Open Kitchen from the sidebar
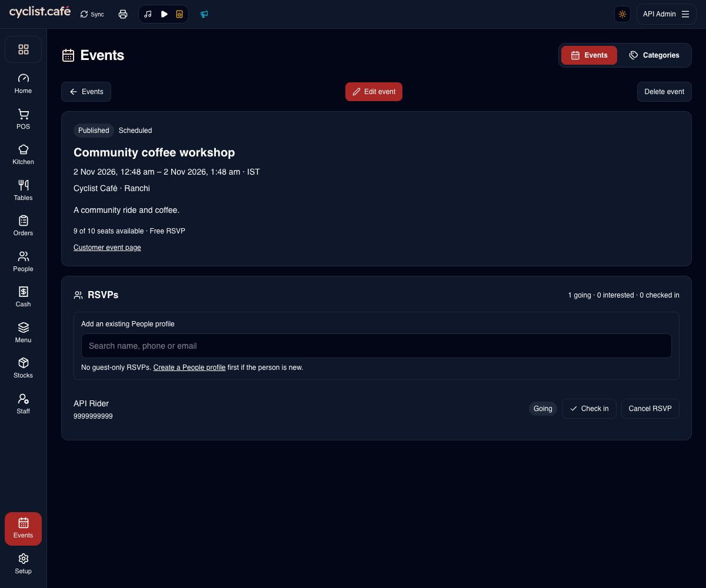The width and height of the screenshot is (706, 588). 24,155
